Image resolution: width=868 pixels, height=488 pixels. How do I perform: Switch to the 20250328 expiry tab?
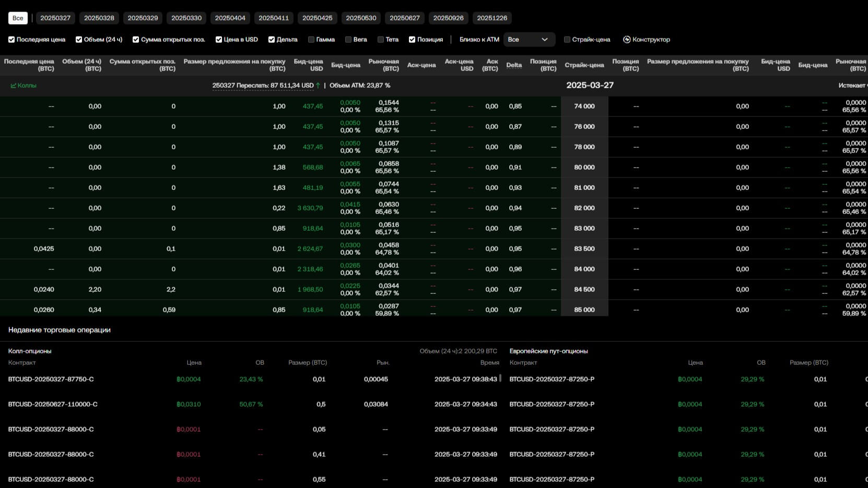coord(99,18)
